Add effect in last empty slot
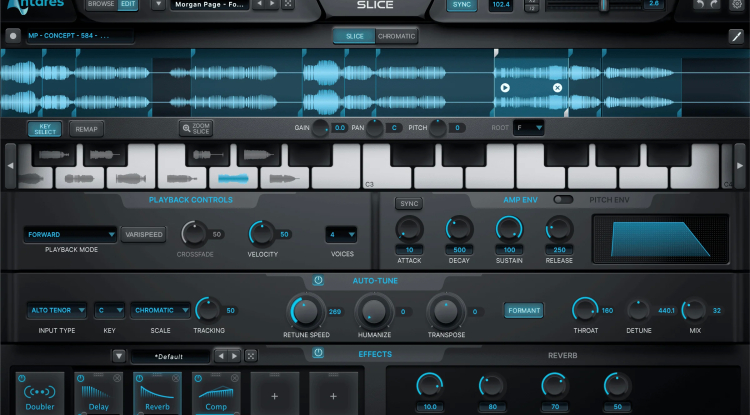Image resolution: width=750 pixels, height=415 pixels. coord(333,394)
